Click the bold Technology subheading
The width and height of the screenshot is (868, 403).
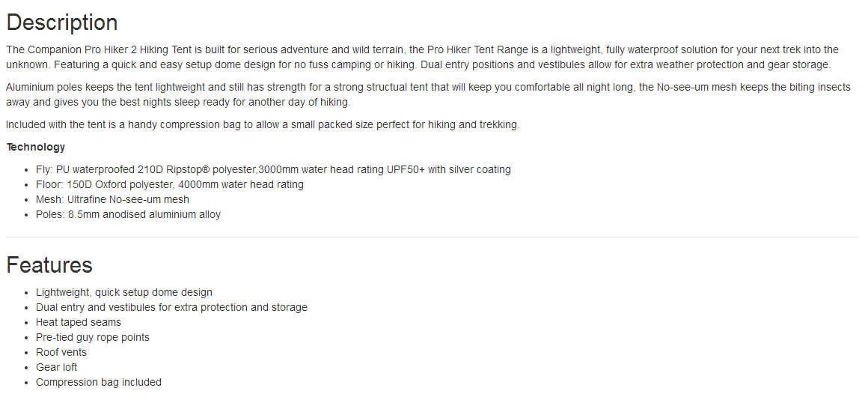click(36, 147)
